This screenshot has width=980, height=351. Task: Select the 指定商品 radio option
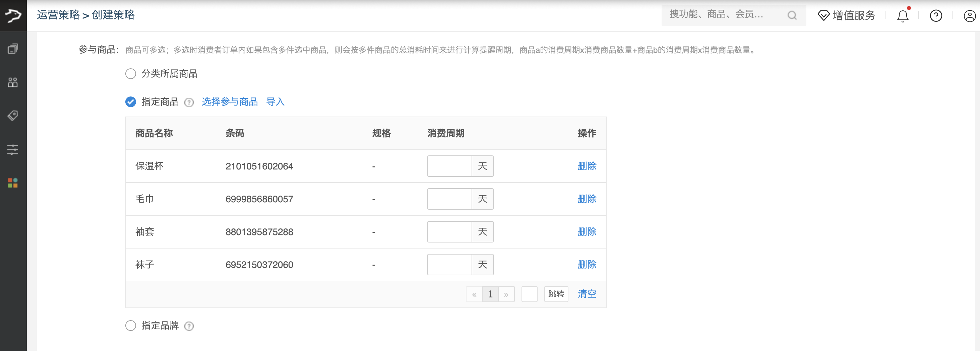click(130, 102)
